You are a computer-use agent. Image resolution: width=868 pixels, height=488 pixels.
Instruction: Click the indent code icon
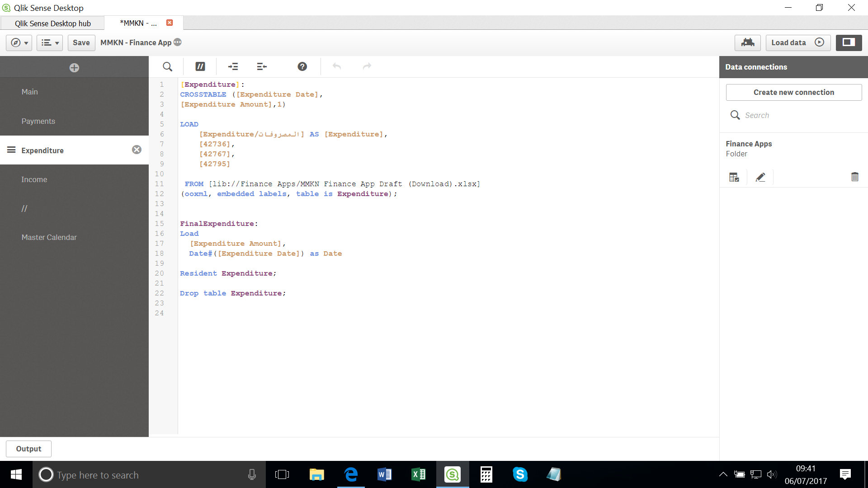(233, 66)
